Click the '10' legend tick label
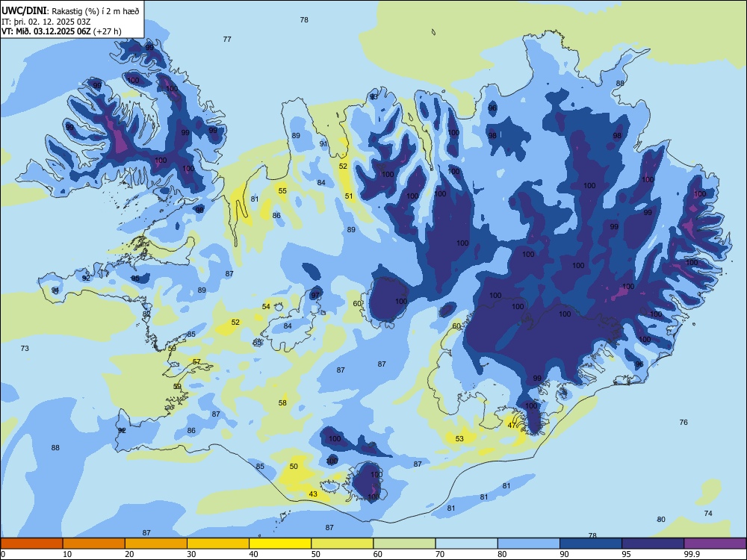The height and width of the screenshot is (560, 747). click(x=67, y=554)
